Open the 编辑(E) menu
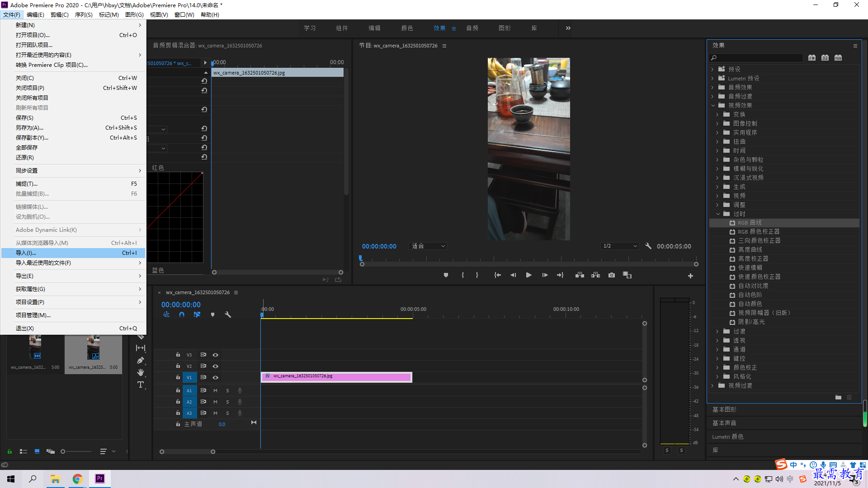868x488 pixels. click(35, 14)
